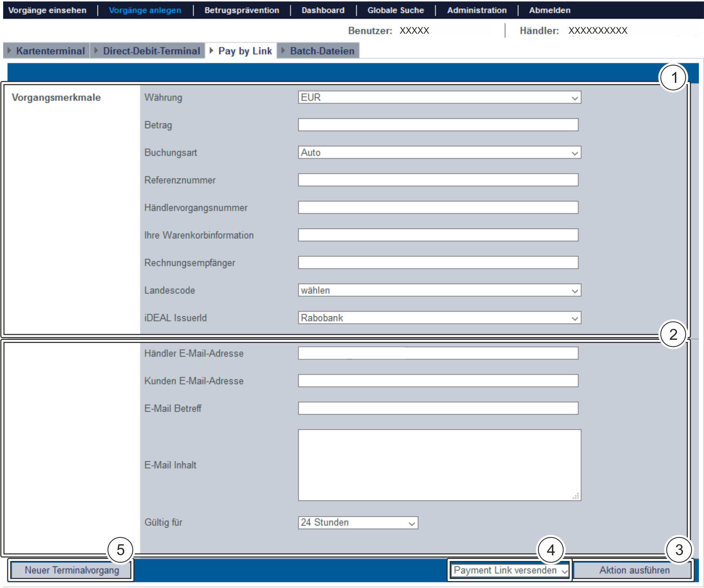Click the Kunden E-Mail-Adresse field
Viewport: 704px width, 588px height.
(x=438, y=381)
